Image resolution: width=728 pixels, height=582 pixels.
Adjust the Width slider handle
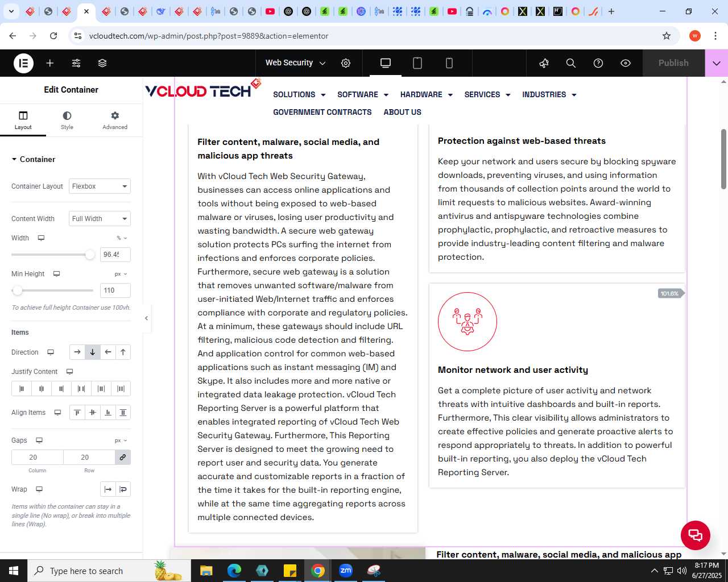pyautogui.click(x=90, y=255)
